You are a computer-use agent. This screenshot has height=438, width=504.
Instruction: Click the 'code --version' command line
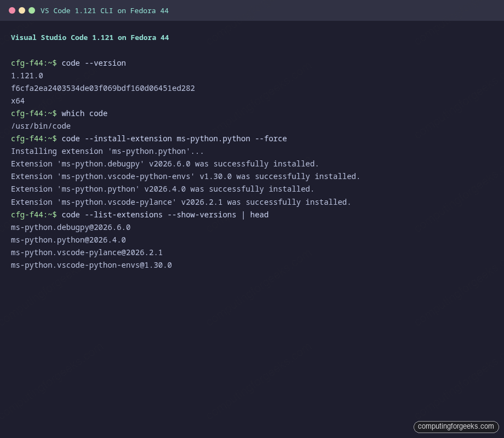68,63
